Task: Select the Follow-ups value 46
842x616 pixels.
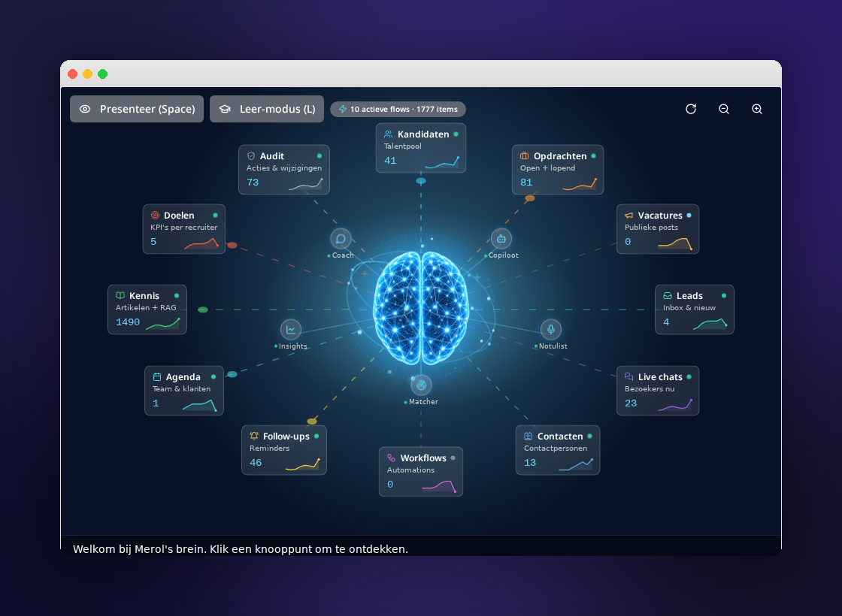Action: (256, 463)
